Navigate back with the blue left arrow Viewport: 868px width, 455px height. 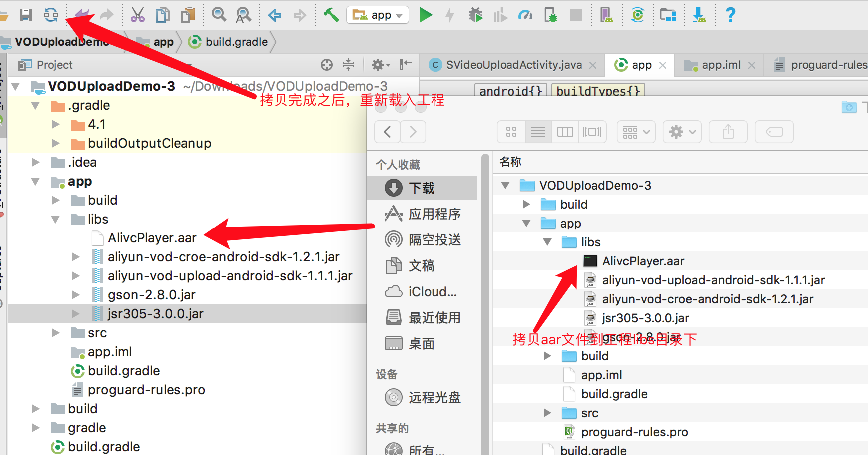click(274, 15)
